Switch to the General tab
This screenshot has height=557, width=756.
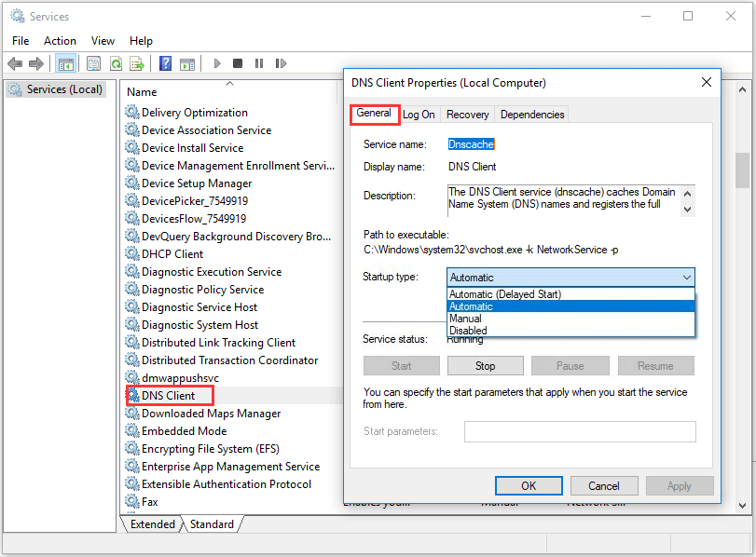click(374, 114)
